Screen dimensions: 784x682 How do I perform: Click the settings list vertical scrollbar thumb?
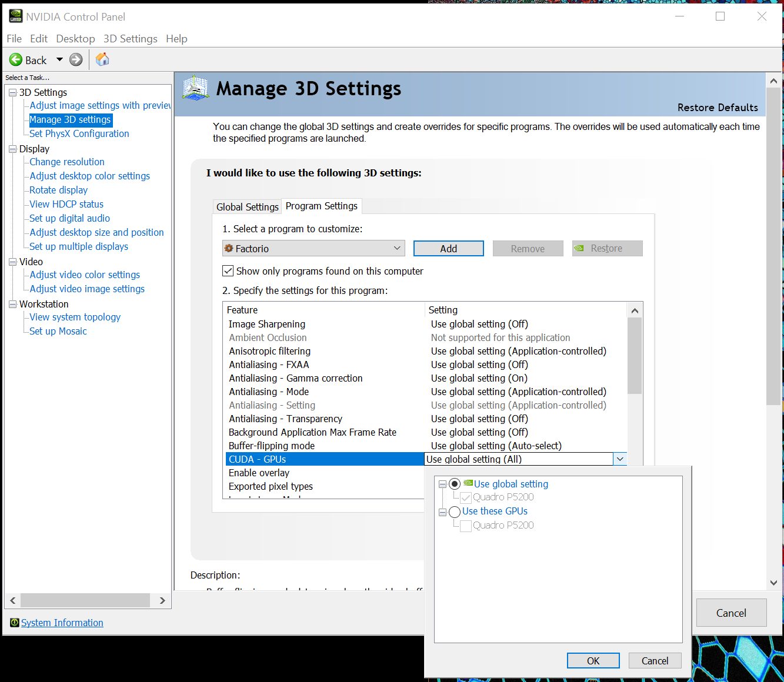tap(635, 356)
